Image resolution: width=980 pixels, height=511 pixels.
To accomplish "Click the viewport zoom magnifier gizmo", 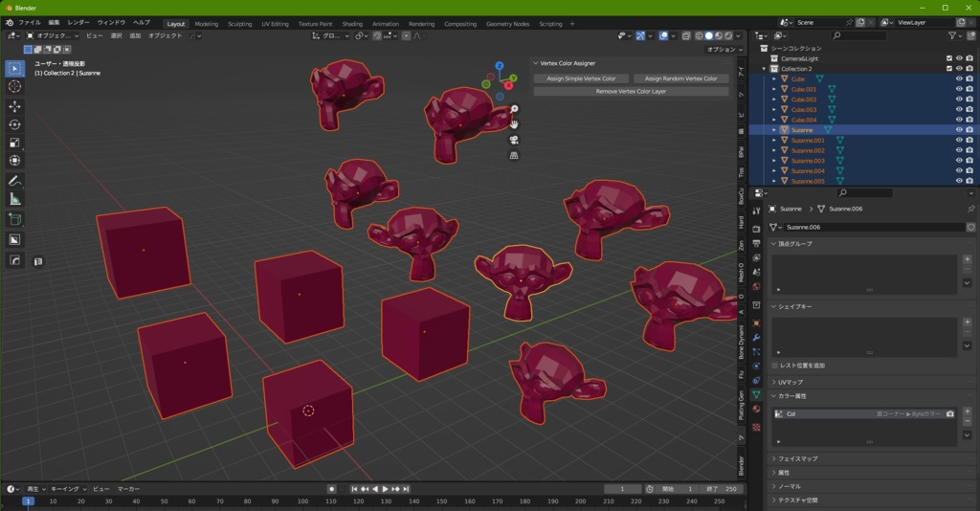I will (514, 109).
